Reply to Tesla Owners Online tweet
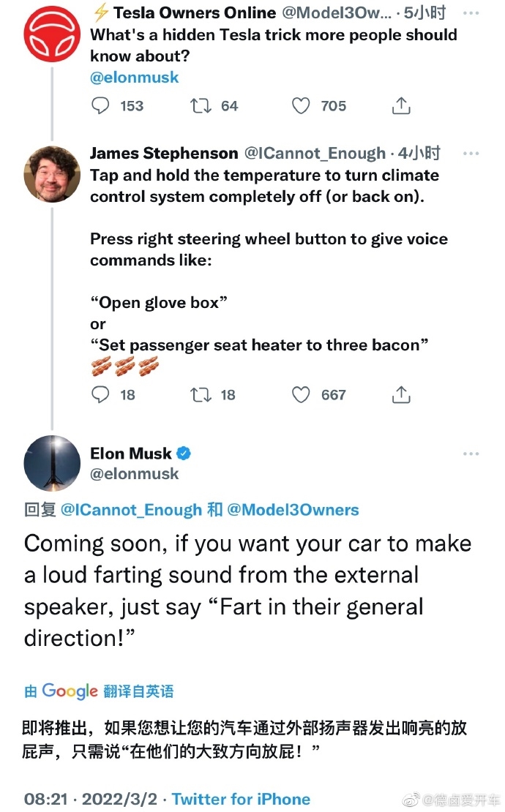This screenshot has height=812, width=505. 100,106
